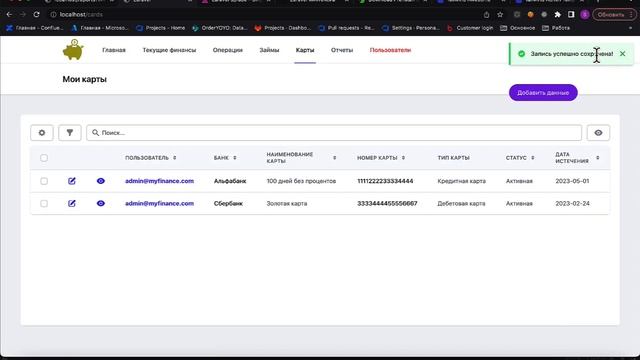This screenshot has width=640, height=360.
Task: Open Займы nav tab
Action: pos(269,50)
